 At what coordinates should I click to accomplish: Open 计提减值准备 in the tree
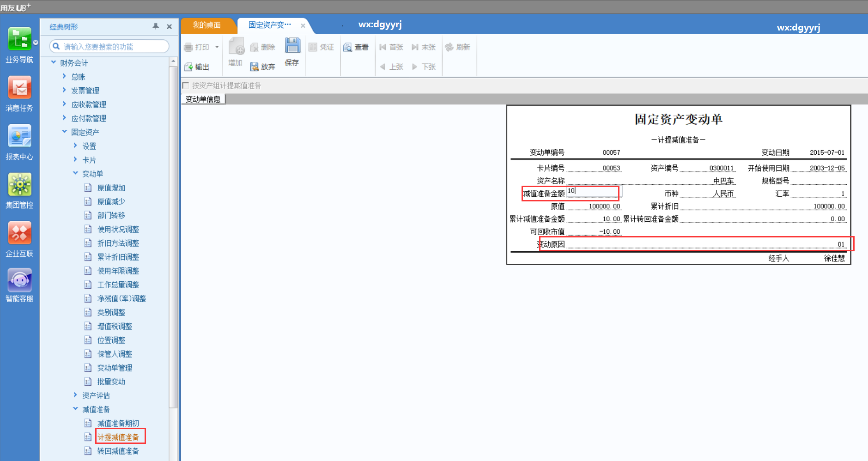(118, 437)
